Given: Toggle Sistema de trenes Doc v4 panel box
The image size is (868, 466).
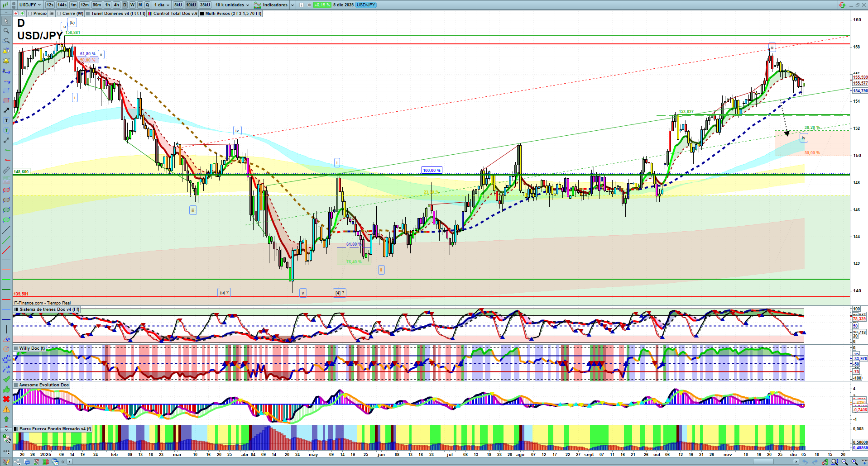Looking at the screenshot, I should click(16, 309).
